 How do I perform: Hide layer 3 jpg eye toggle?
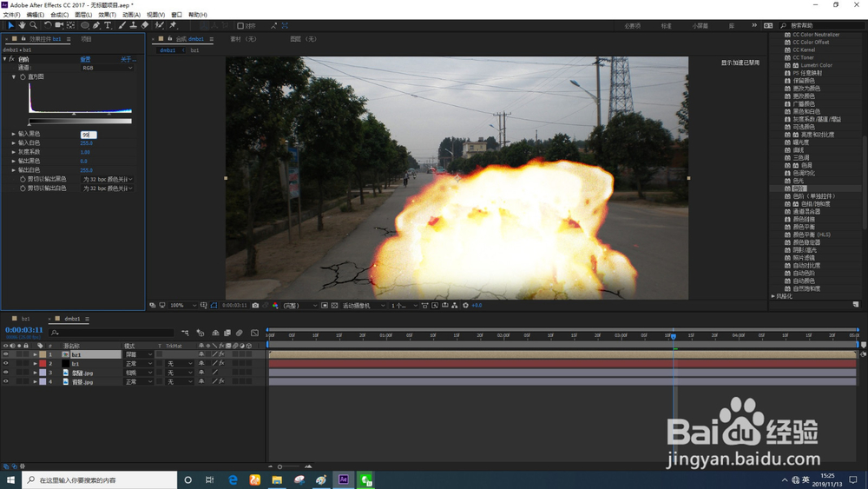point(5,373)
